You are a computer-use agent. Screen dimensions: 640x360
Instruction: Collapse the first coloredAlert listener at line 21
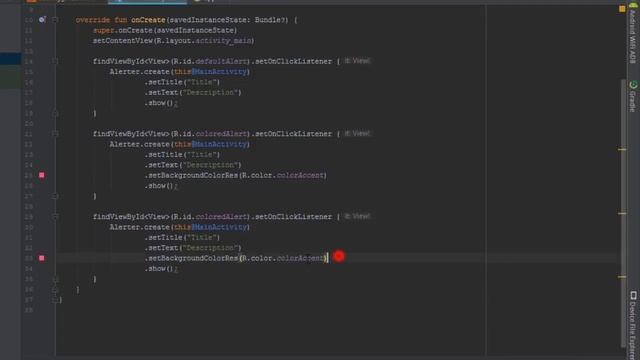55,134
